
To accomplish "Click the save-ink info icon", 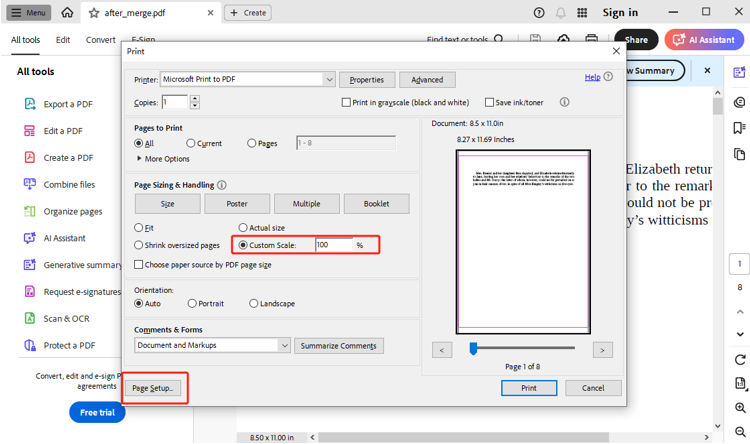I will [x=564, y=102].
